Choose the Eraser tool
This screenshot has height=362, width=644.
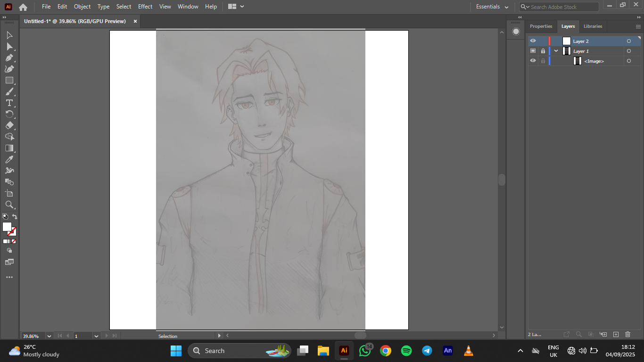[x=9, y=125]
